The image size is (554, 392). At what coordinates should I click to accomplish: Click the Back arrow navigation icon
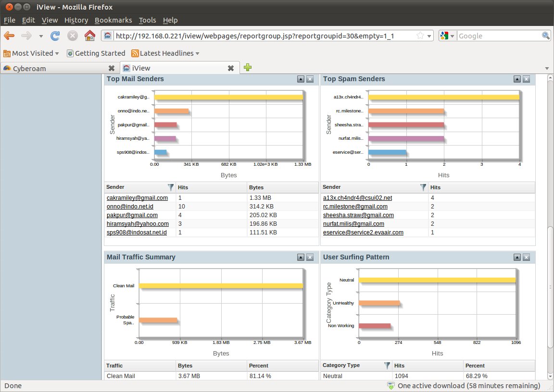[x=9, y=36]
